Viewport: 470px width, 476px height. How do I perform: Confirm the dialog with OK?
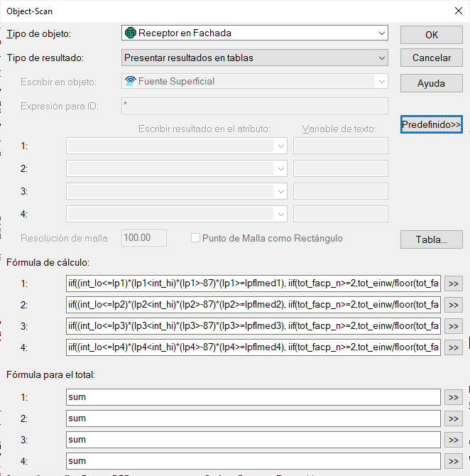(x=432, y=35)
